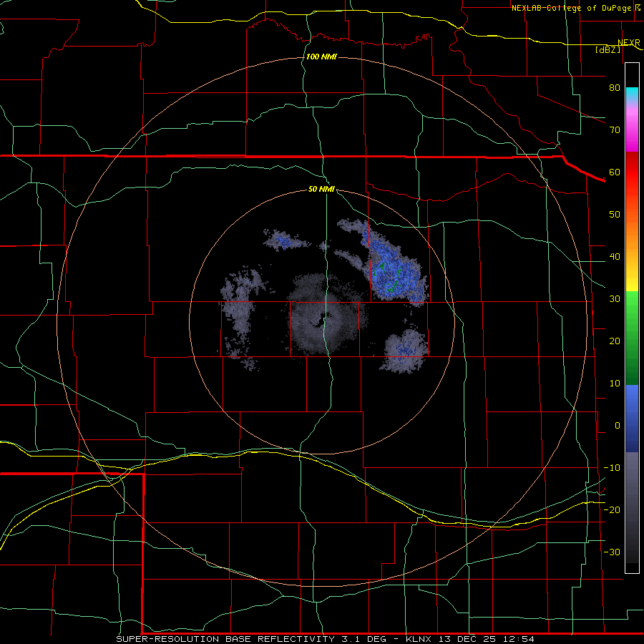
Task: Click the '100 NMI' range ring label
Action: (321, 57)
